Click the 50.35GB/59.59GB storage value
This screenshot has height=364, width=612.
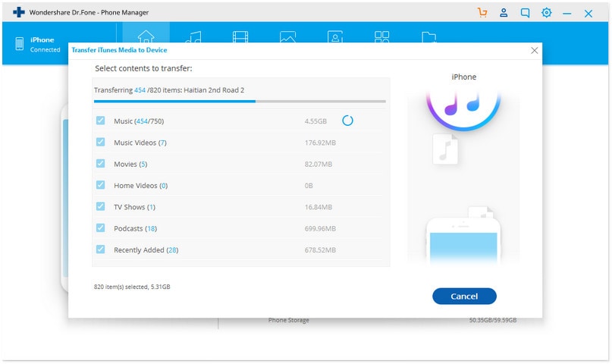(x=493, y=320)
